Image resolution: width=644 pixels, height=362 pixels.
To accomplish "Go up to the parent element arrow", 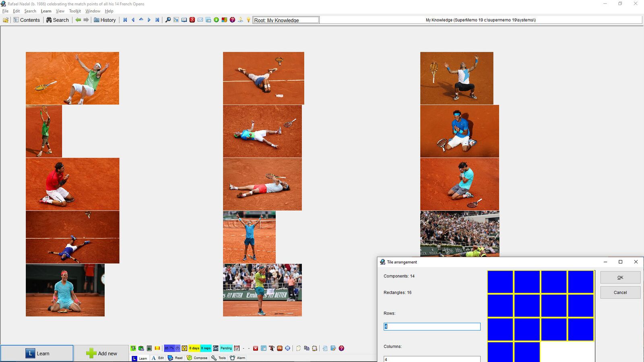I will click(x=141, y=20).
